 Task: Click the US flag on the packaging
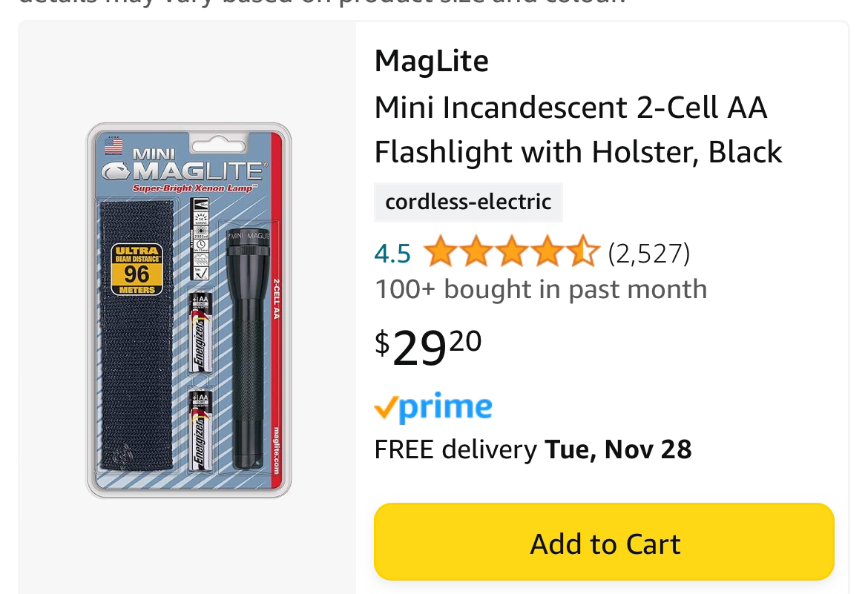(x=114, y=145)
